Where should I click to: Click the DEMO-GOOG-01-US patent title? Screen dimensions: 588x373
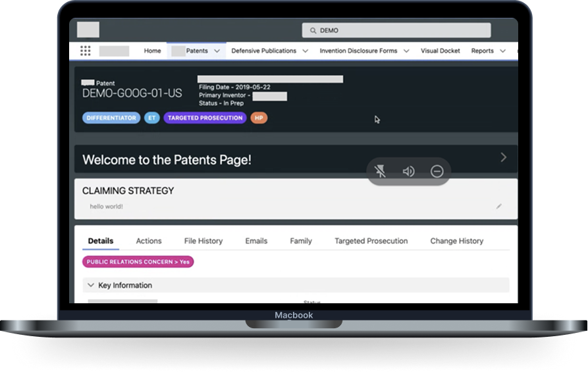click(x=132, y=93)
